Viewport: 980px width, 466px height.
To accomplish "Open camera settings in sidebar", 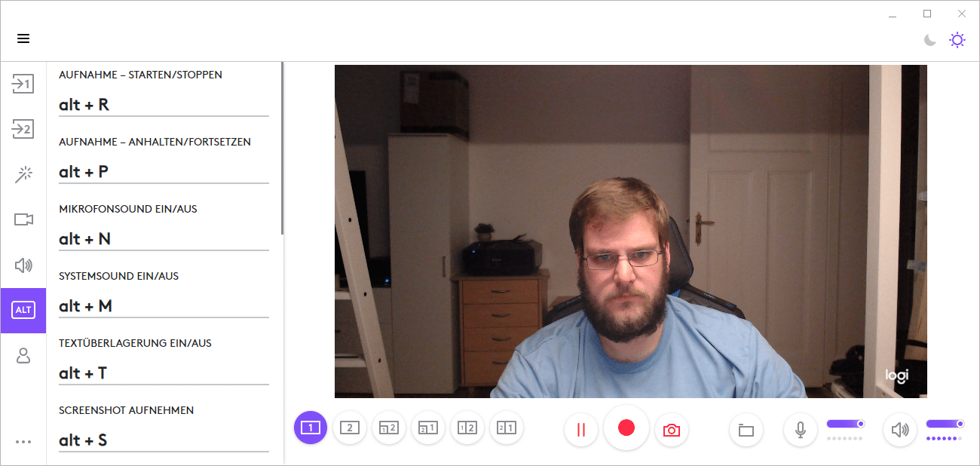I will click(x=23, y=219).
